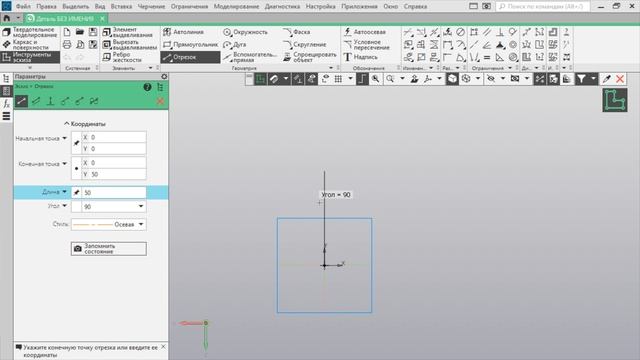Open the Начальная точка dropdown arrow
The width and height of the screenshot is (640, 360).
tap(64, 138)
